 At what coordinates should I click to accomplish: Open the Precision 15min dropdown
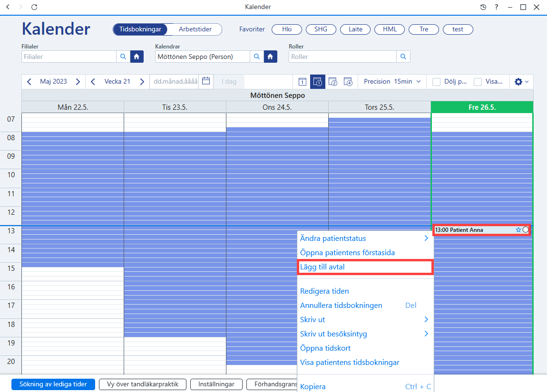(392, 82)
